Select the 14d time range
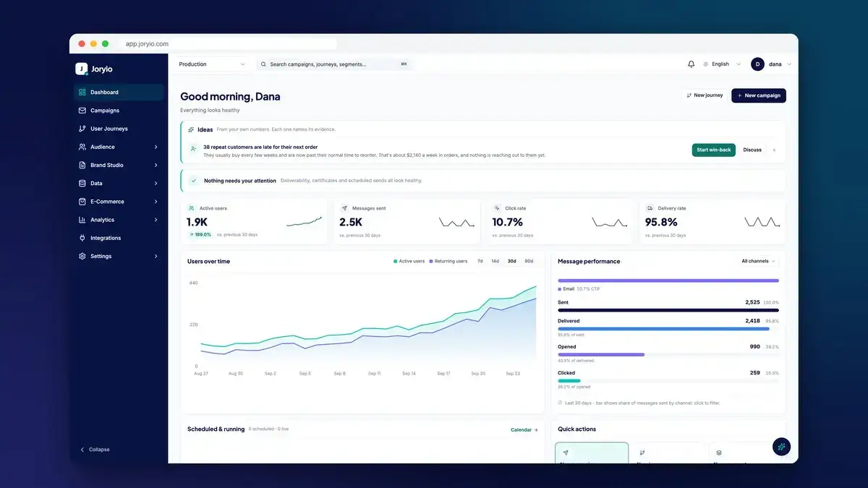 [495, 261]
